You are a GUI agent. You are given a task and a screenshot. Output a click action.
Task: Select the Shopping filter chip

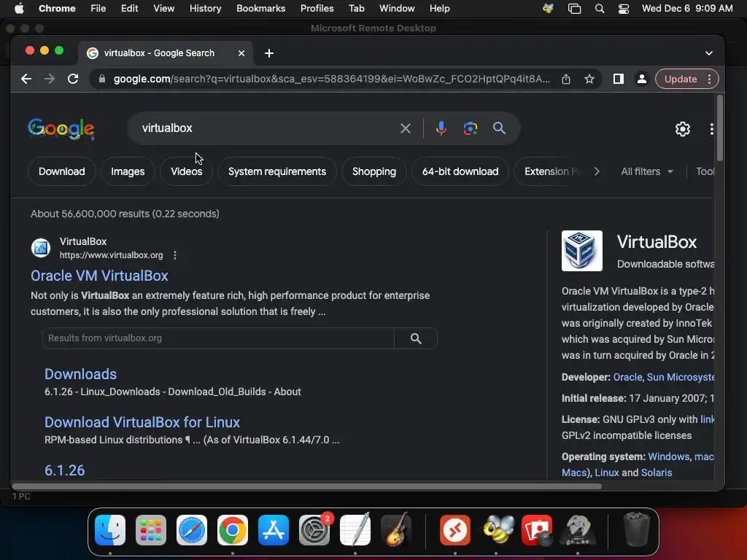pyautogui.click(x=374, y=171)
